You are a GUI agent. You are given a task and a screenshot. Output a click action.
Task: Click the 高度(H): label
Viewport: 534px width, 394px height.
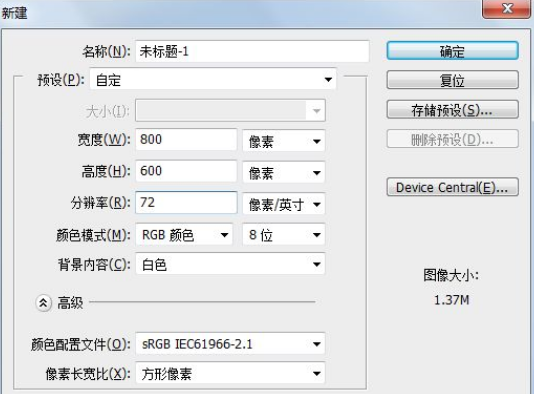coord(106,171)
